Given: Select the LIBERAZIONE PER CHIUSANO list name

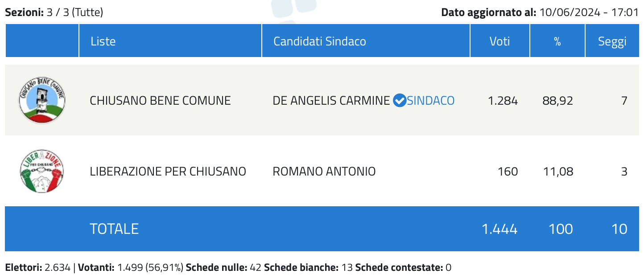Looking at the screenshot, I should tap(168, 172).
